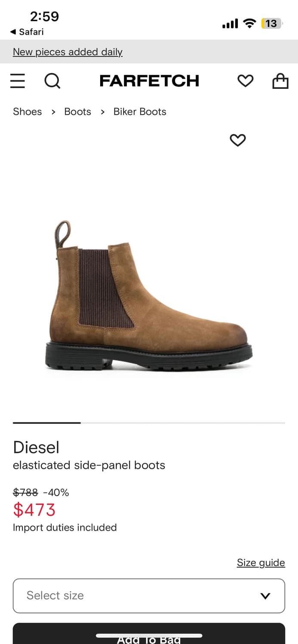
Task: Save boots with product heart icon
Action: pos(238,140)
